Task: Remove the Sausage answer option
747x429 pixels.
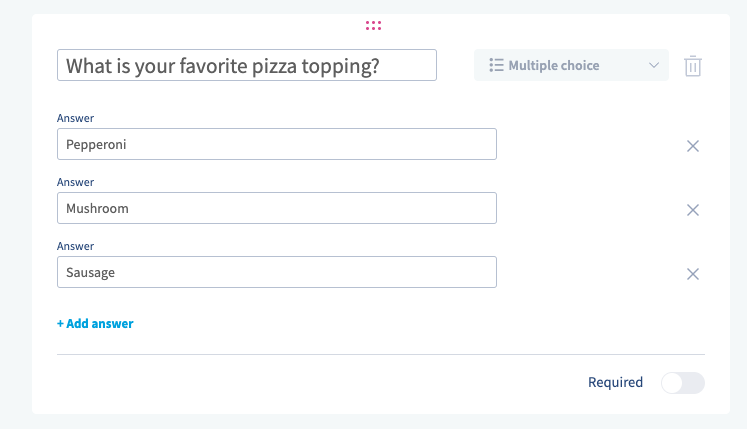Action: coord(692,274)
